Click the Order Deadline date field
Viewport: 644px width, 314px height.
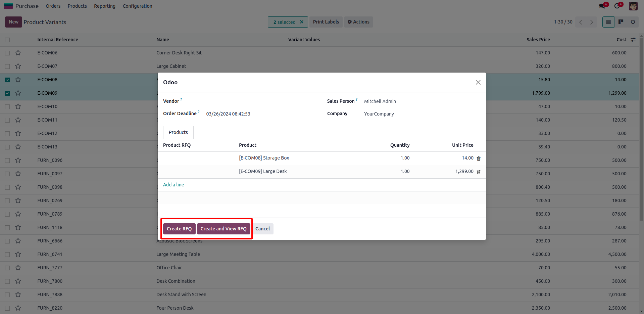pyautogui.click(x=228, y=114)
